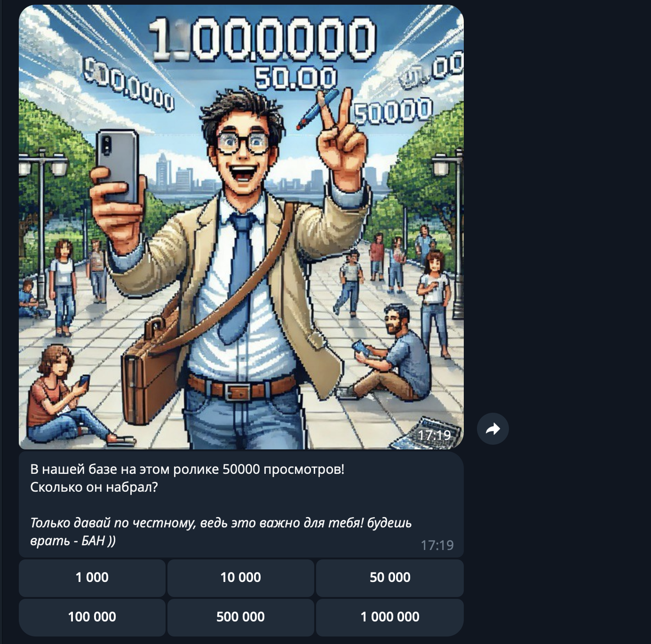This screenshot has width=651, height=644.
Task: Click the question "Сколько он набрал?"
Action: 94,487
